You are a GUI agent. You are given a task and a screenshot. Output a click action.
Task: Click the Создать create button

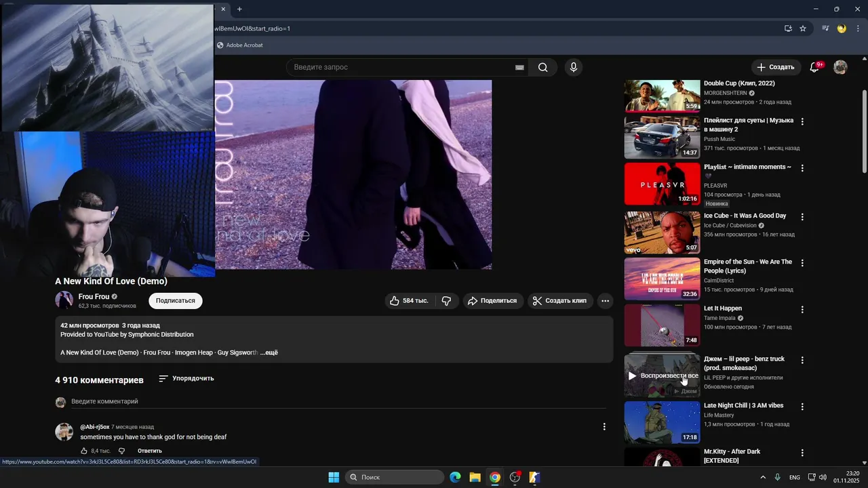[x=776, y=67]
